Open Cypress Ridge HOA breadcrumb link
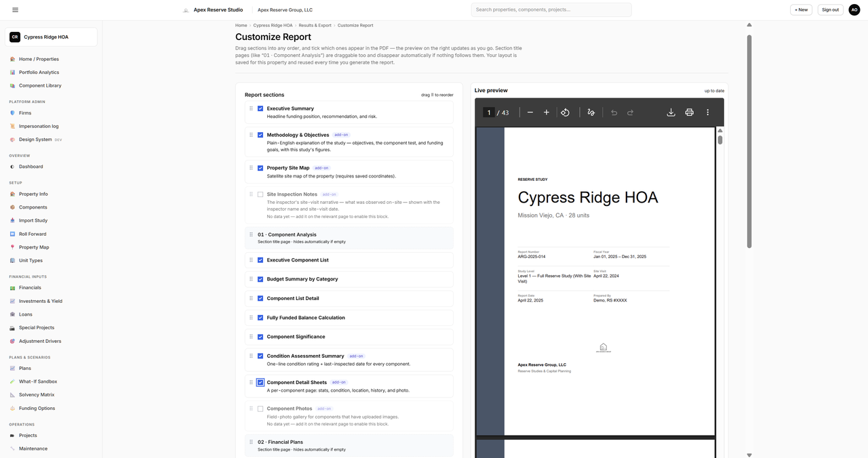The height and width of the screenshot is (458, 868). [x=273, y=25]
